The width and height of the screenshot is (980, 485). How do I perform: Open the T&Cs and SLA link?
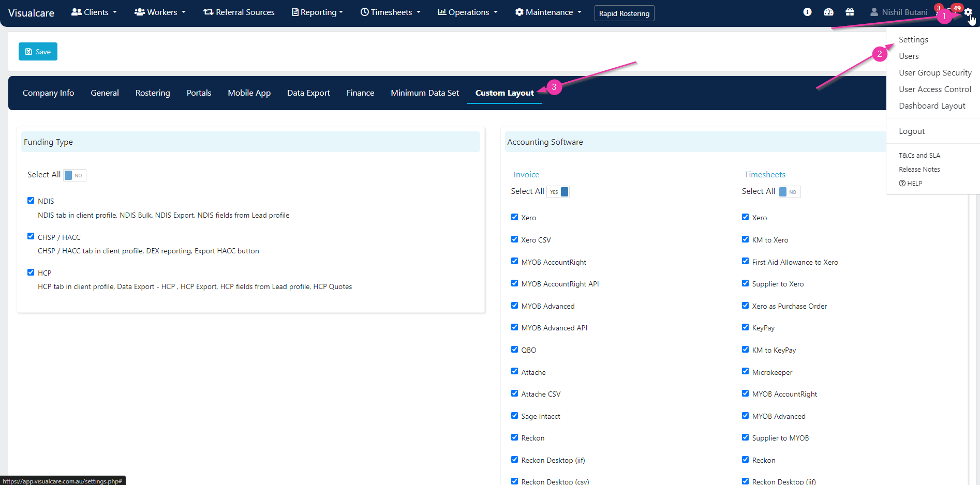click(919, 155)
